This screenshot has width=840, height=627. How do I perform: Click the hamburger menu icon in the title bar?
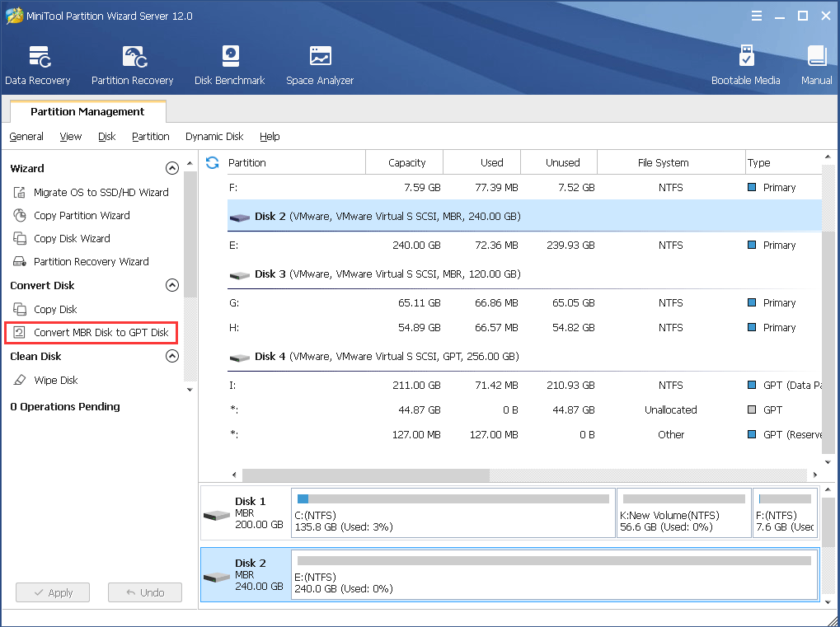click(757, 16)
